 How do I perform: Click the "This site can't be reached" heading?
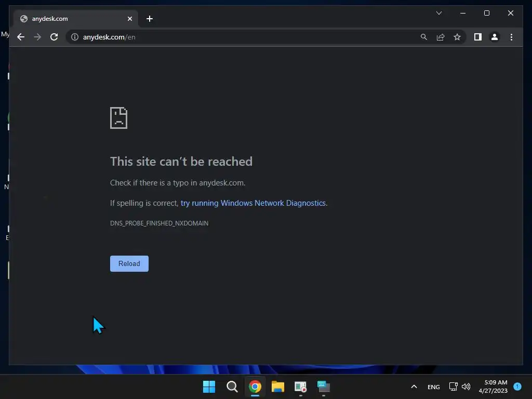click(x=181, y=162)
